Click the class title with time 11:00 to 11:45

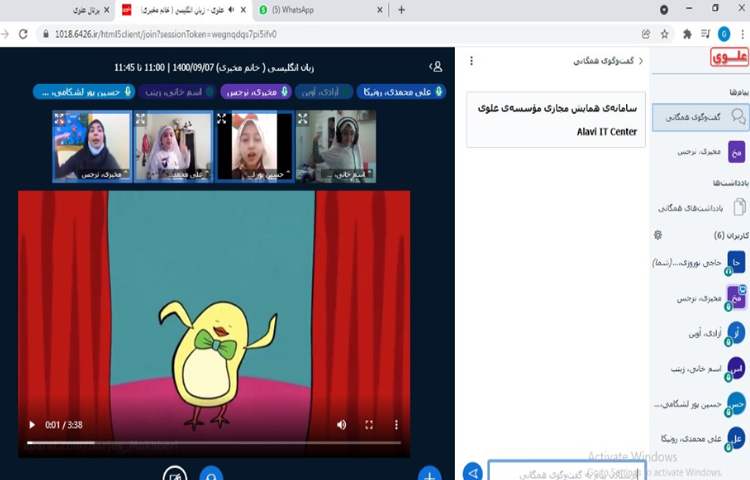click(x=214, y=67)
